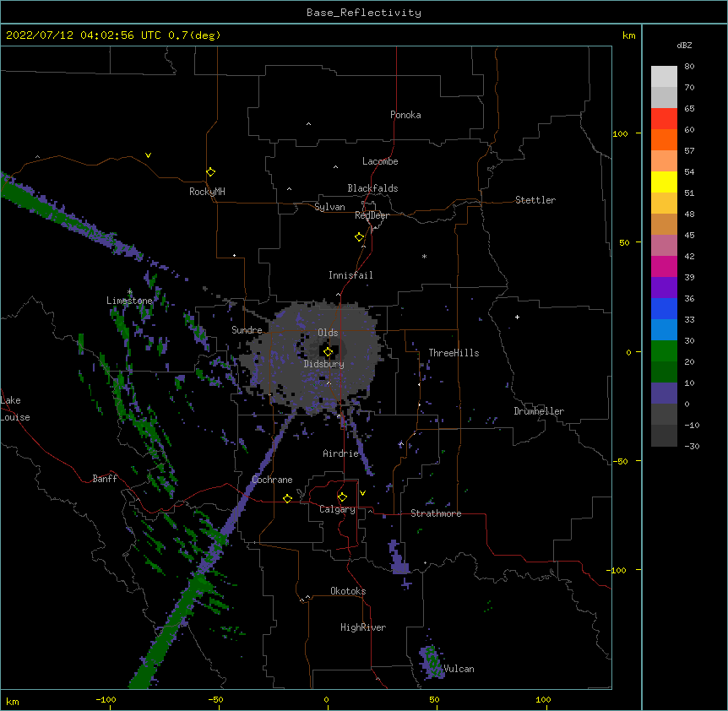Click the RockyMH label on the map

point(207,191)
